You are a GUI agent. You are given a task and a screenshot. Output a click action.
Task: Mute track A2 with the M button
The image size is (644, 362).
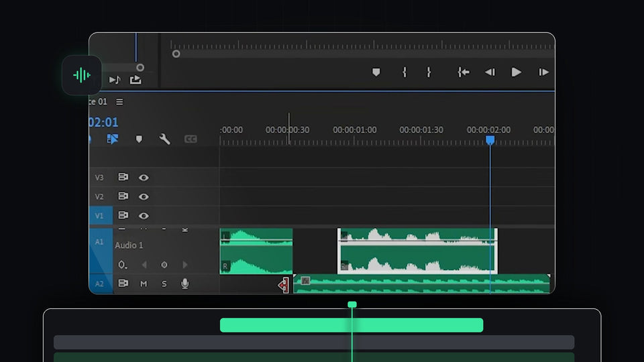(x=144, y=284)
